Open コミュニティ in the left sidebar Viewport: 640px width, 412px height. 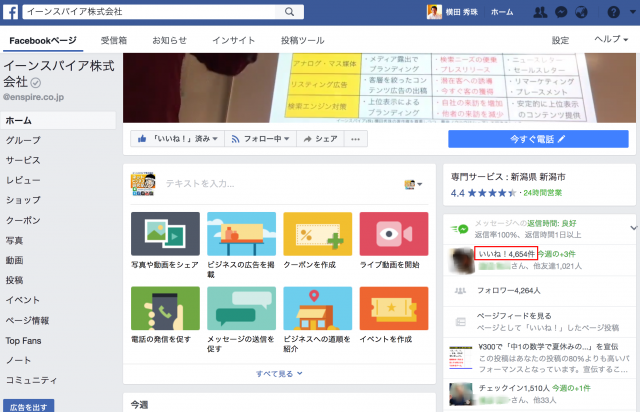(x=31, y=380)
